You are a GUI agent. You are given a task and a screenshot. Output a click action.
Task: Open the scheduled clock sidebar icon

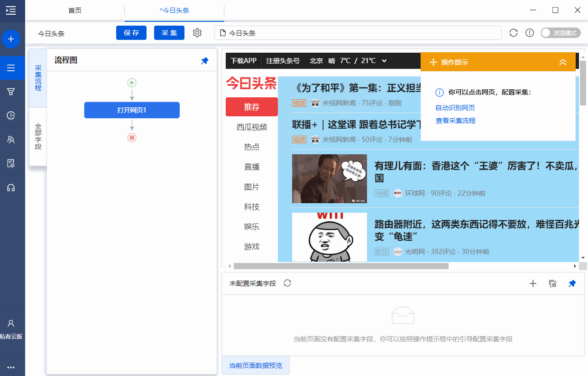11,115
